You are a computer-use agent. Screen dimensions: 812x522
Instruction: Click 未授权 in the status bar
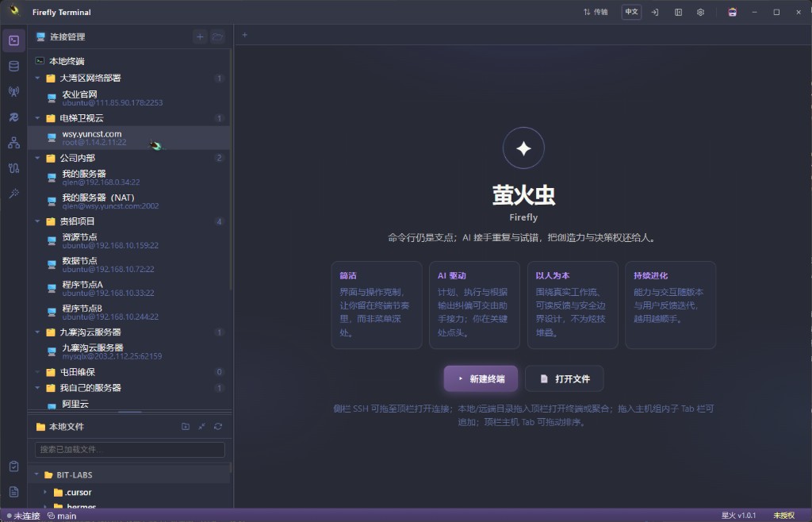(x=784, y=516)
